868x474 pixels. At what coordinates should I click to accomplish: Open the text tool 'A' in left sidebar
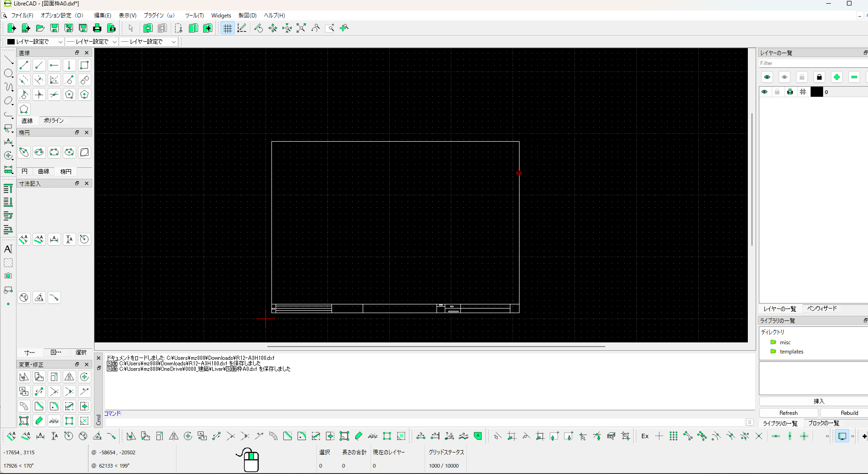(x=8, y=249)
